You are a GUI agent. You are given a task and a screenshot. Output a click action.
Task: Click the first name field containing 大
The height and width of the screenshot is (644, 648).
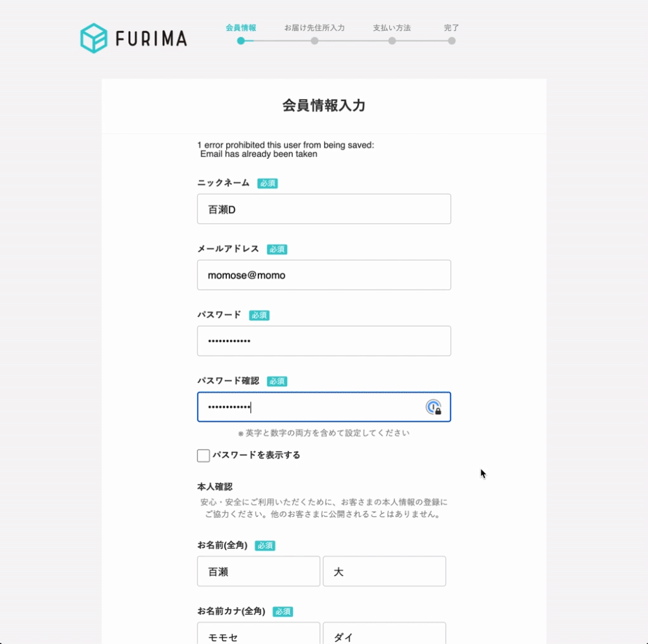tap(384, 571)
